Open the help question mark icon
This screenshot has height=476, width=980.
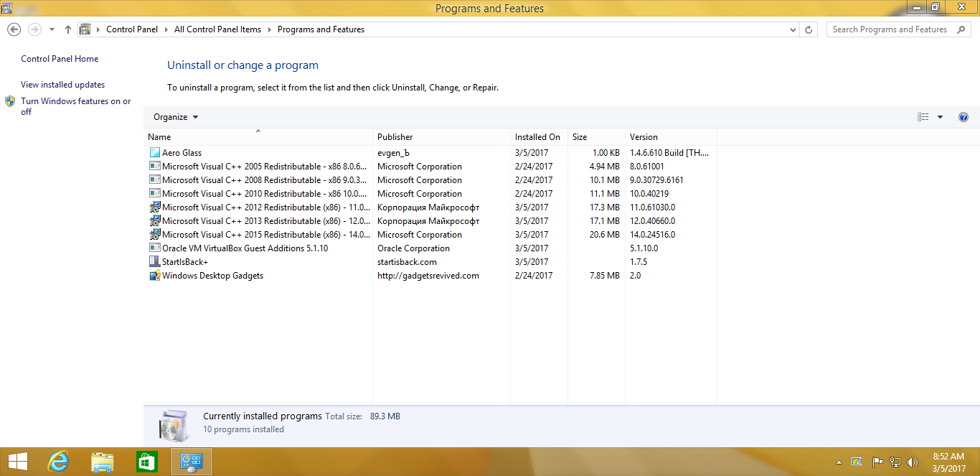point(963,117)
